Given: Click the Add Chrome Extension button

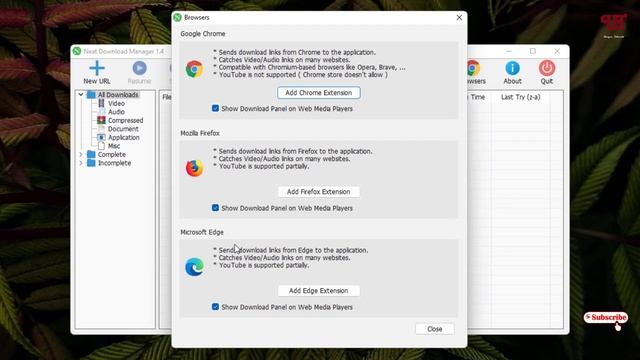Looking at the screenshot, I should [x=318, y=93].
